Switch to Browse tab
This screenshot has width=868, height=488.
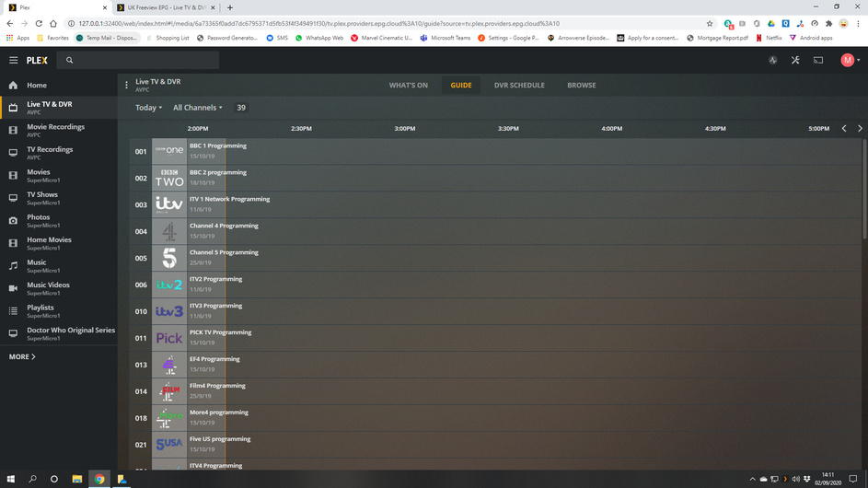point(581,86)
